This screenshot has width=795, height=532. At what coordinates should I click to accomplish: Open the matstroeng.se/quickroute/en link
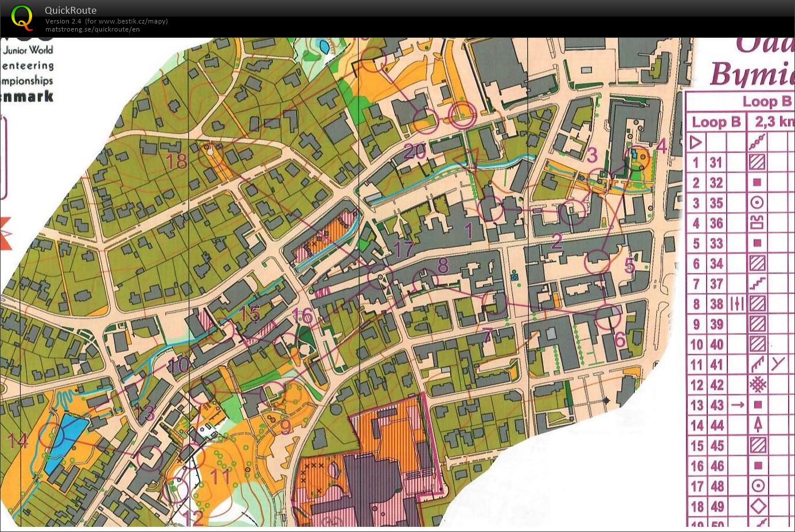(x=92, y=29)
